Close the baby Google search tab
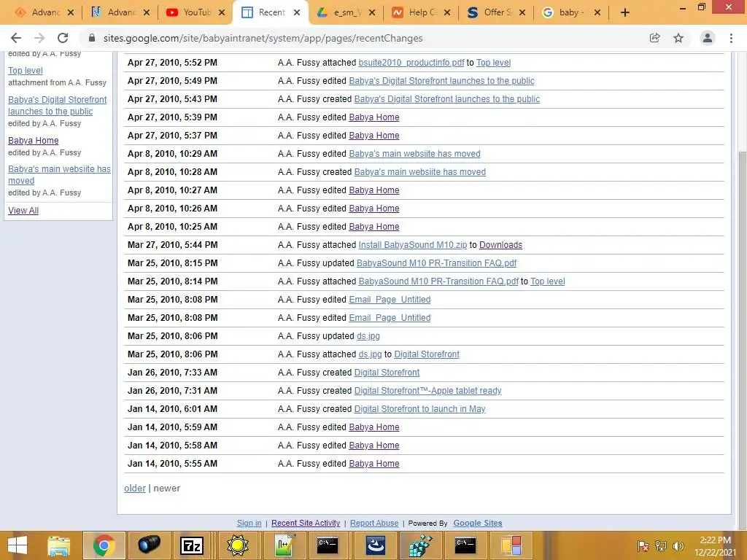Viewport: 747px width, 560px height. tap(597, 13)
